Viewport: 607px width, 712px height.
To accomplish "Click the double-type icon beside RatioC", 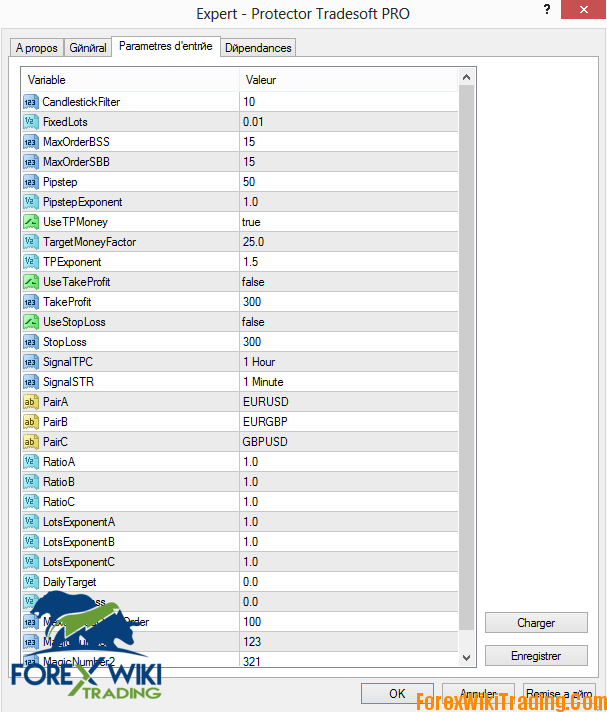I will click(30, 502).
